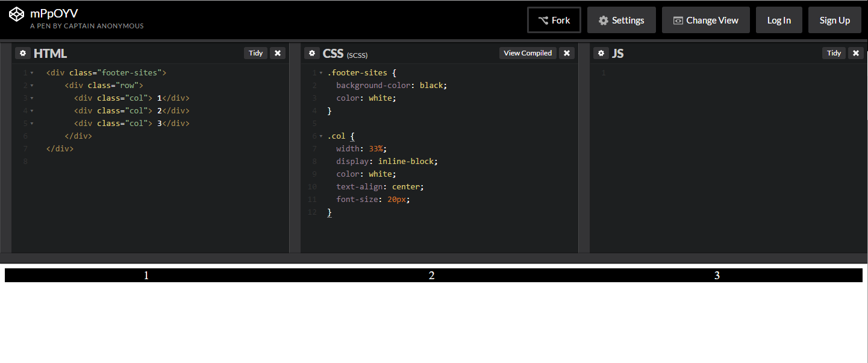Viewport: 868px width, 363px height.
Task: Close the HTML editor panel
Action: [x=278, y=53]
